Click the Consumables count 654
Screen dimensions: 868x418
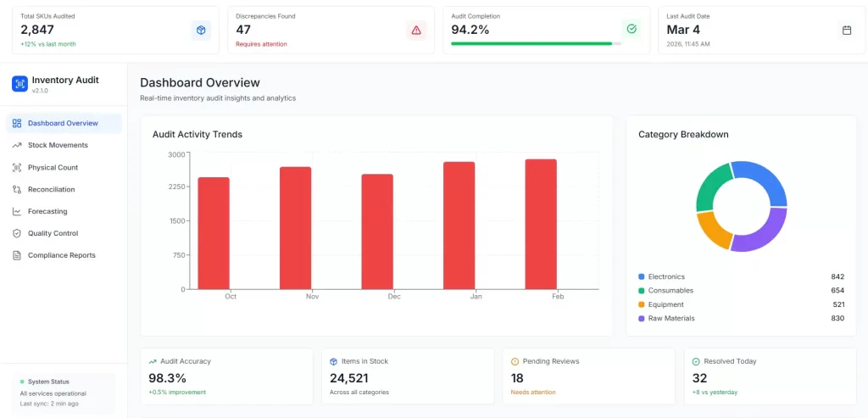837,291
